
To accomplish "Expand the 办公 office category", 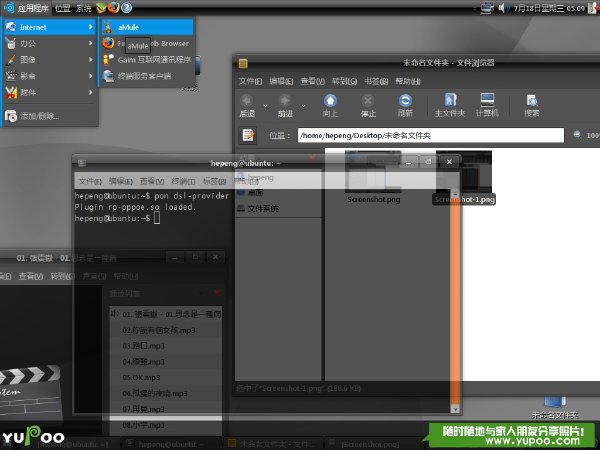I will [49, 43].
